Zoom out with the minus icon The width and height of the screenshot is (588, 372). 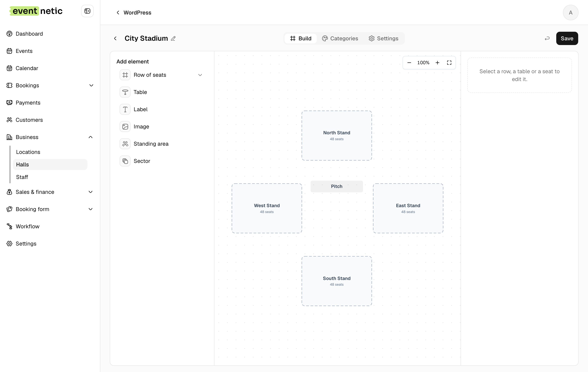(409, 63)
